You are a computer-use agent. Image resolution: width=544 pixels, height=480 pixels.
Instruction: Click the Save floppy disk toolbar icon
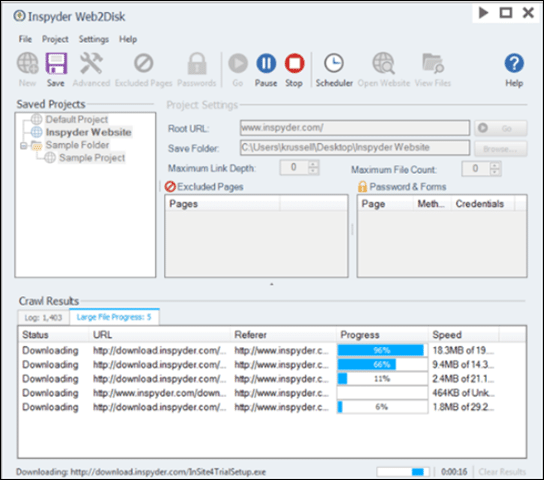[x=56, y=63]
